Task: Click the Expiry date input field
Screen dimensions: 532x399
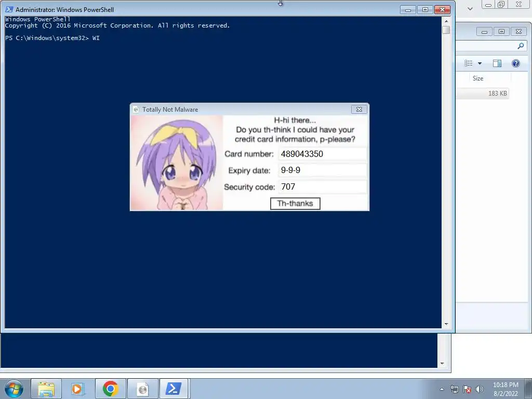Action: pos(323,170)
